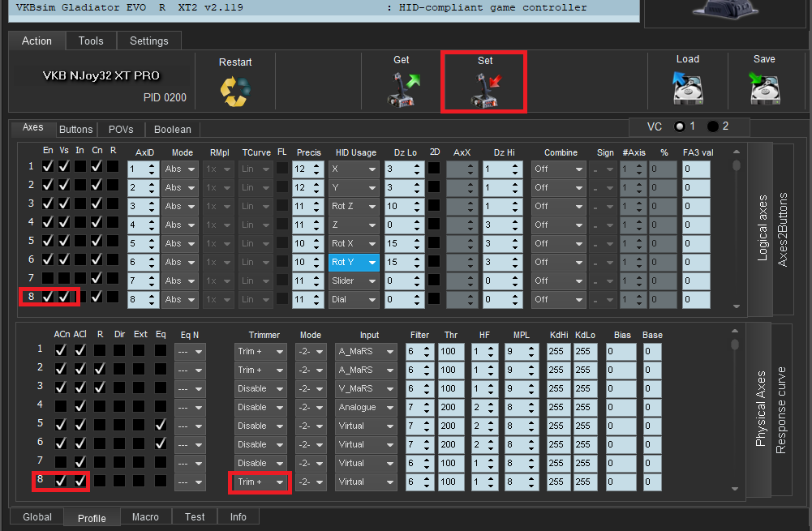Toggle the En checkbox for logical axis 8
812x531 pixels.
[x=48, y=298]
